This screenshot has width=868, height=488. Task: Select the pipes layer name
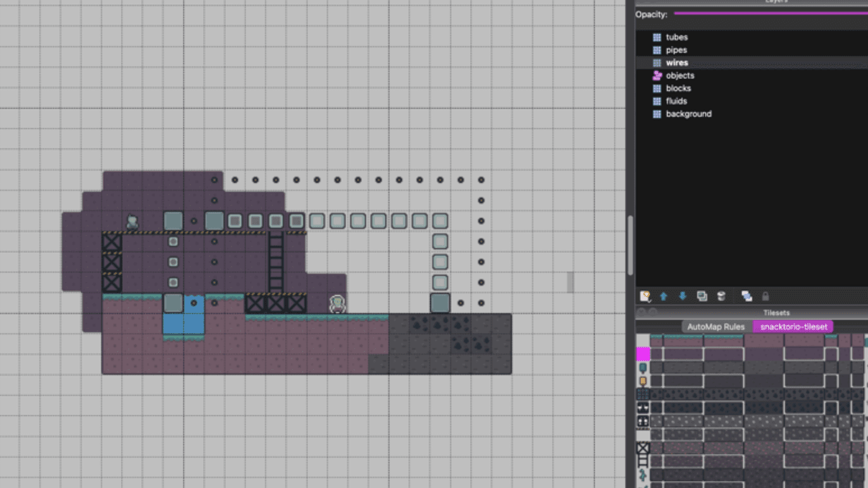coord(676,50)
